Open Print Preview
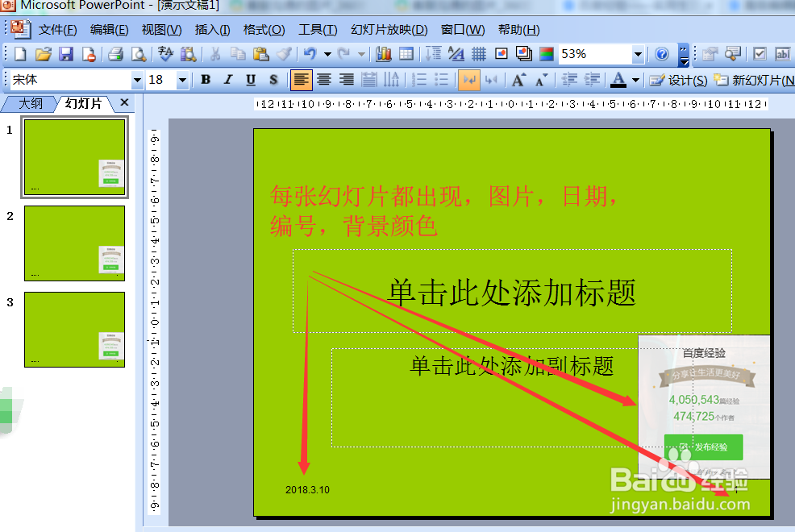This screenshot has height=532, width=795. coord(137,53)
